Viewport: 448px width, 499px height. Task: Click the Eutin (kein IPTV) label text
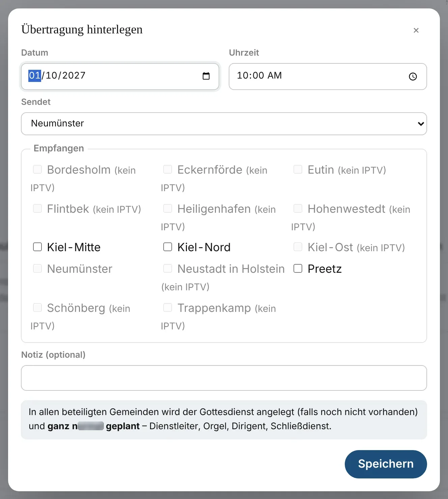(347, 170)
